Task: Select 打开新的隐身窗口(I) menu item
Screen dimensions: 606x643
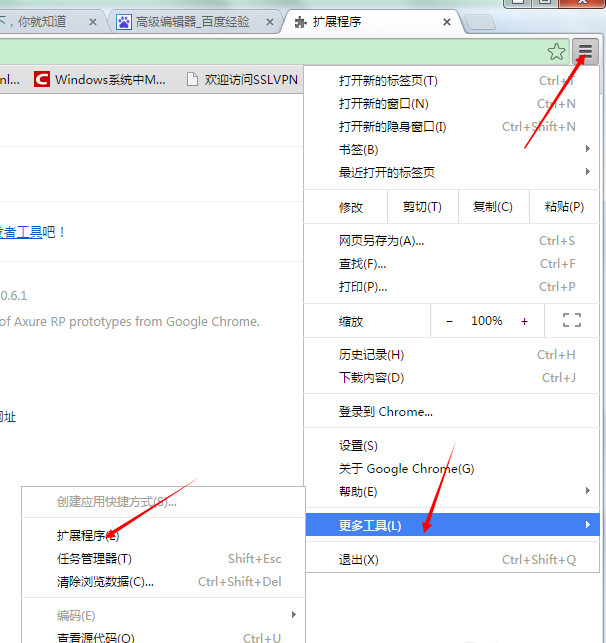Action: [451, 127]
